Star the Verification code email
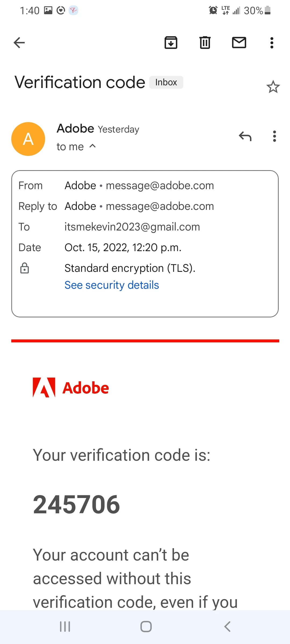Screen dimensions: 290x644 pos(273,87)
